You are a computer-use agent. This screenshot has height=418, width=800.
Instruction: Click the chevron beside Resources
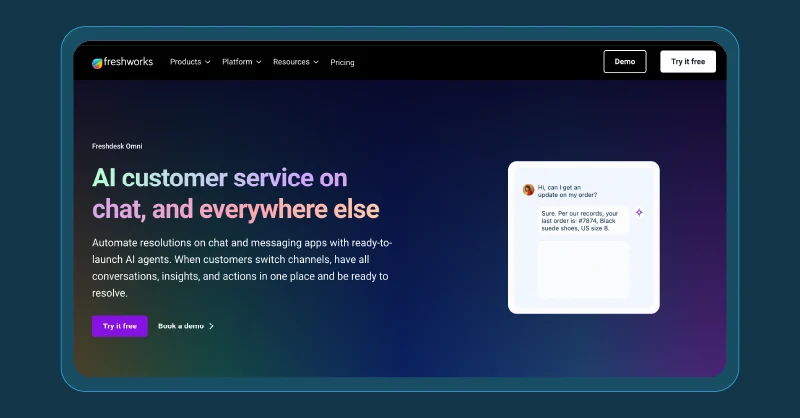pos(316,62)
